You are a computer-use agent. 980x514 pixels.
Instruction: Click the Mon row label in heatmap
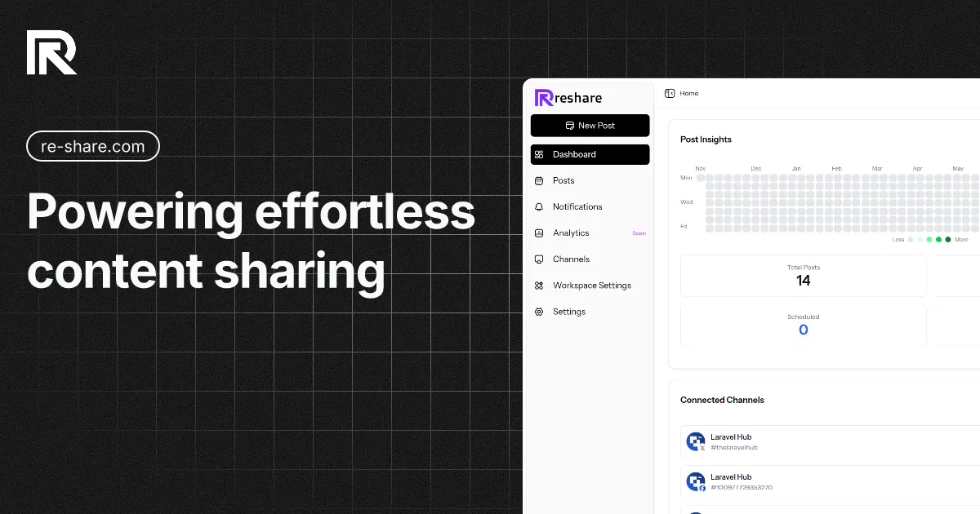(x=686, y=178)
